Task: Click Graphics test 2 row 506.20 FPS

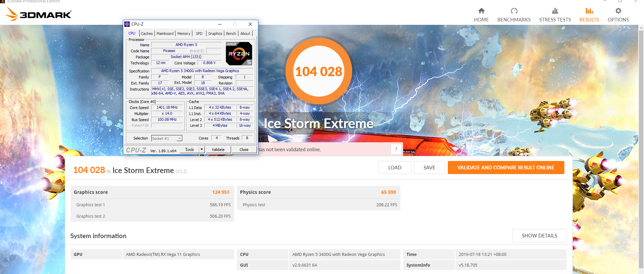Action: click(152, 216)
